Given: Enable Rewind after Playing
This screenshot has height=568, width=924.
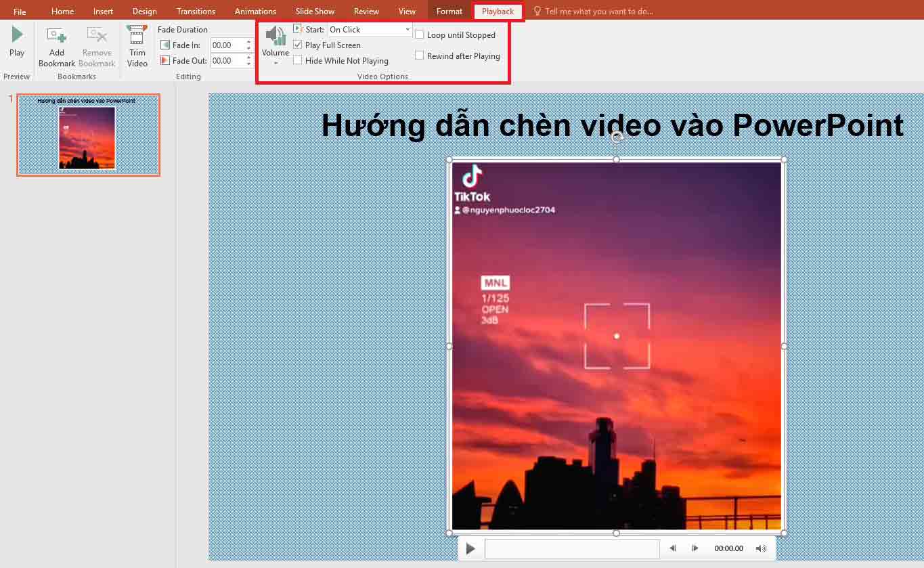Looking at the screenshot, I should click(418, 56).
